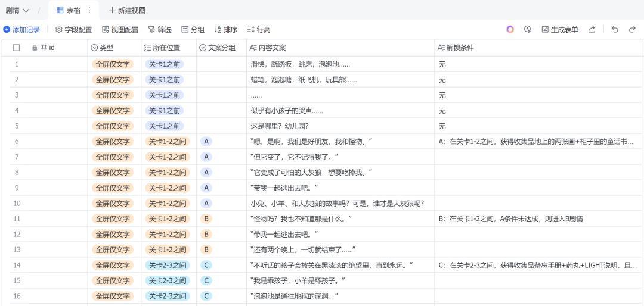Click 生成表单 generate form

point(560,30)
